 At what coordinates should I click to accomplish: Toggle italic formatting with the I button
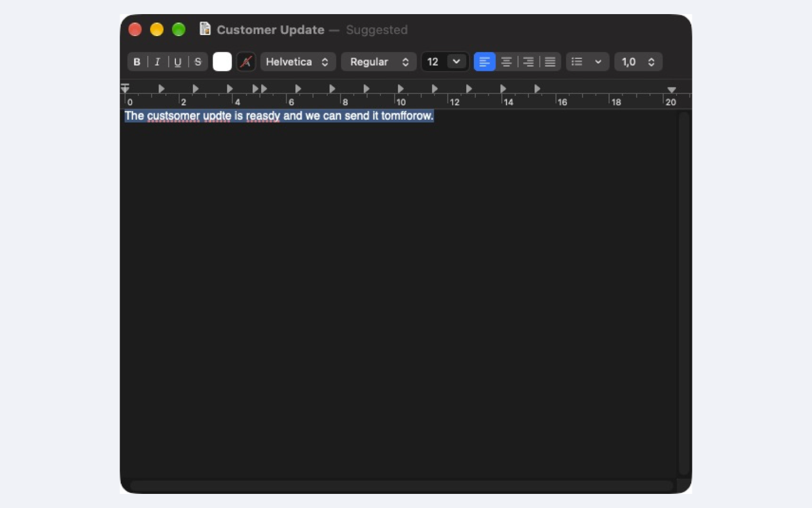click(x=157, y=62)
